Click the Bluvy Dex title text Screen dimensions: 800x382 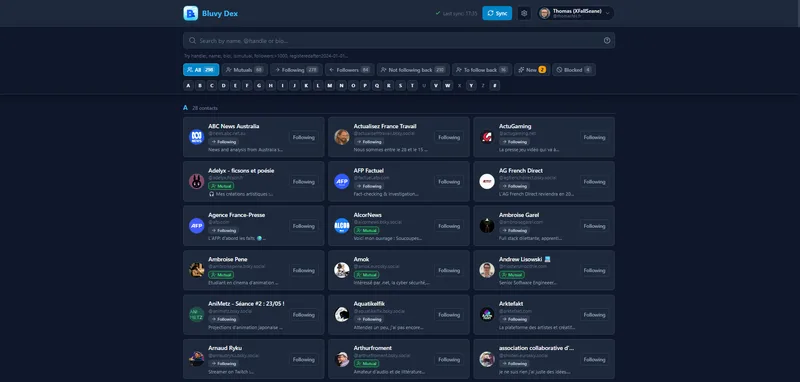[220, 13]
